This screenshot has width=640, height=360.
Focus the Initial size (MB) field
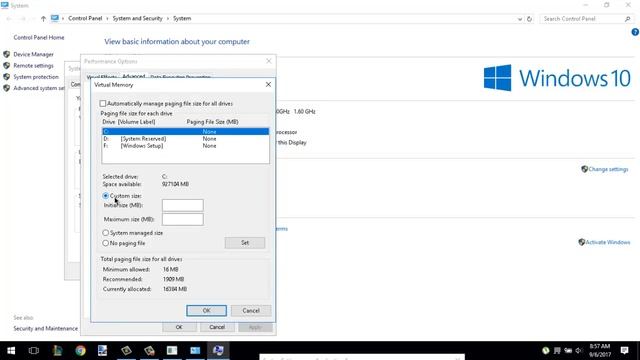tap(182, 205)
